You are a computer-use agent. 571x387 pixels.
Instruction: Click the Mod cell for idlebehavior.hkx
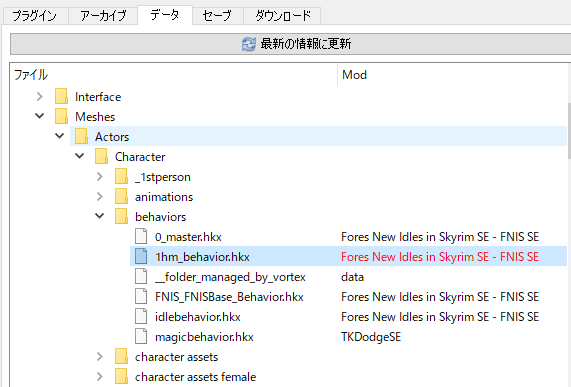440,317
